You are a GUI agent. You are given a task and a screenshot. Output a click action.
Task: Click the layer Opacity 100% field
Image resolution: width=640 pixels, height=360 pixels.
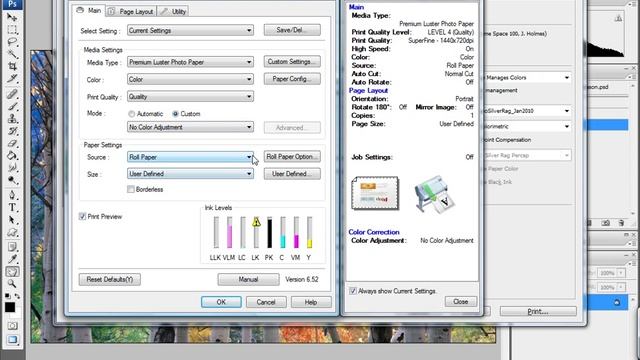tap(607, 273)
